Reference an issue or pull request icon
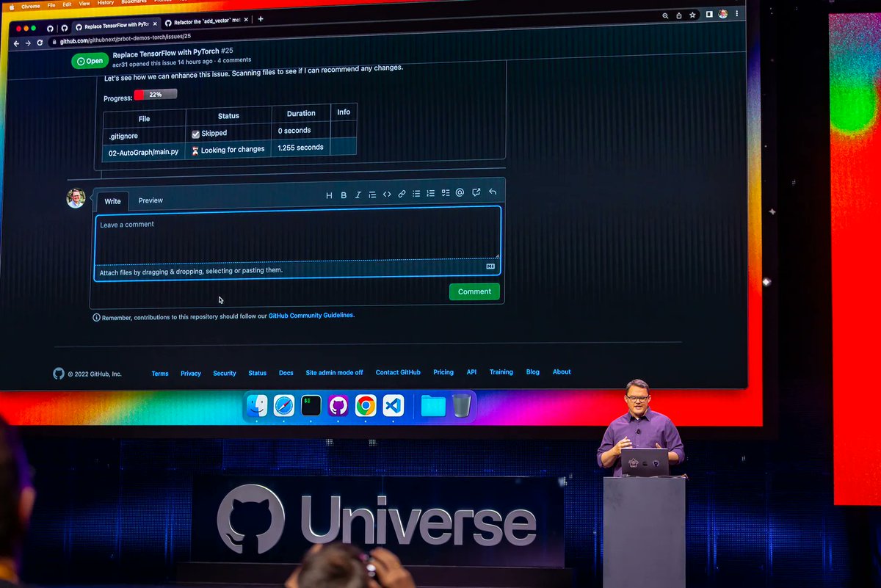This screenshot has height=588, width=881. click(476, 192)
